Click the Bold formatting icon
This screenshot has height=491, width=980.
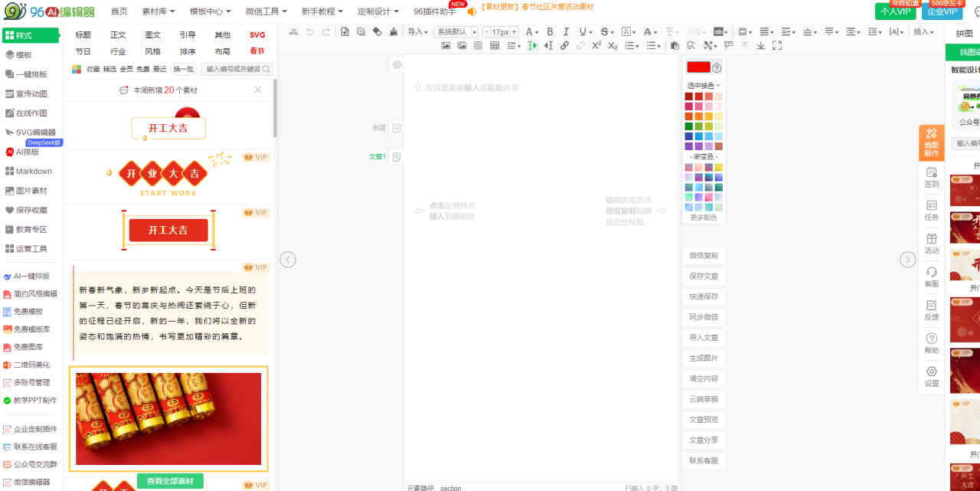pyautogui.click(x=550, y=32)
